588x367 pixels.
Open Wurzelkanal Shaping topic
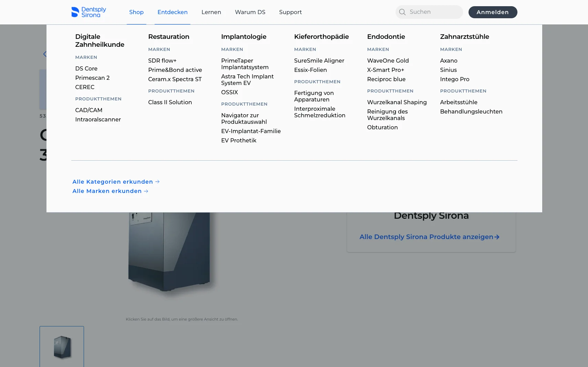click(x=397, y=102)
